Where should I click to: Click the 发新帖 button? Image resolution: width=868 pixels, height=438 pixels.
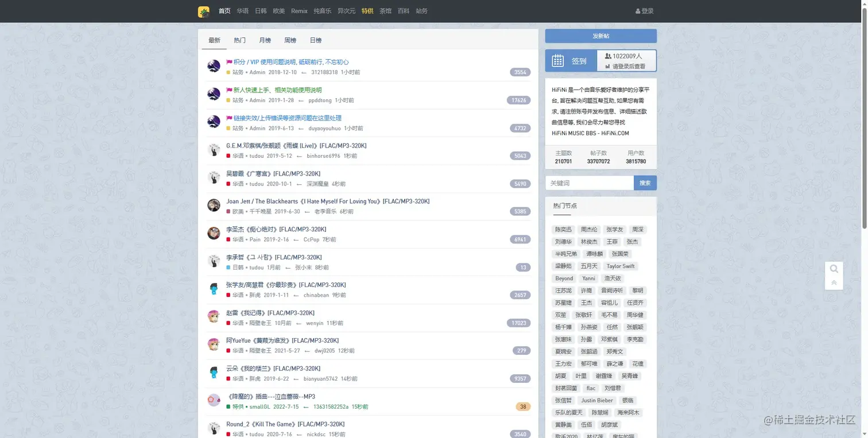pyautogui.click(x=600, y=36)
